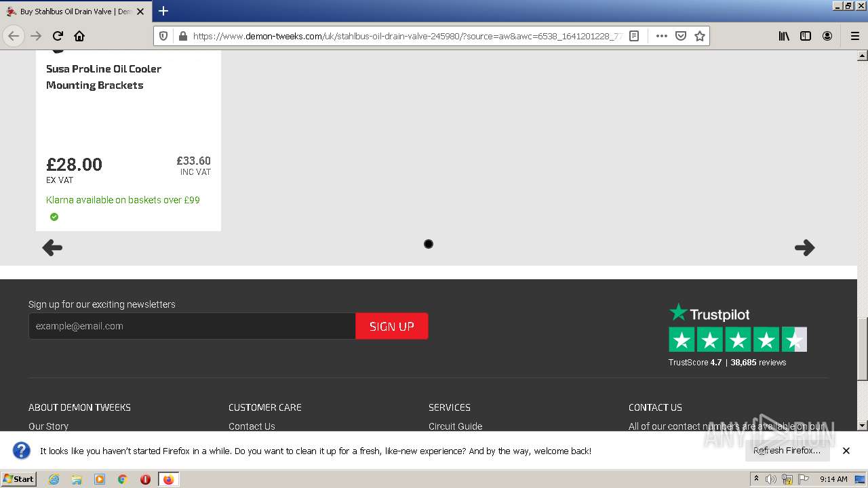The height and width of the screenshot is (488, 868).
Task: Dismiss the Firefox refresh notification
Action: (846, 451)
